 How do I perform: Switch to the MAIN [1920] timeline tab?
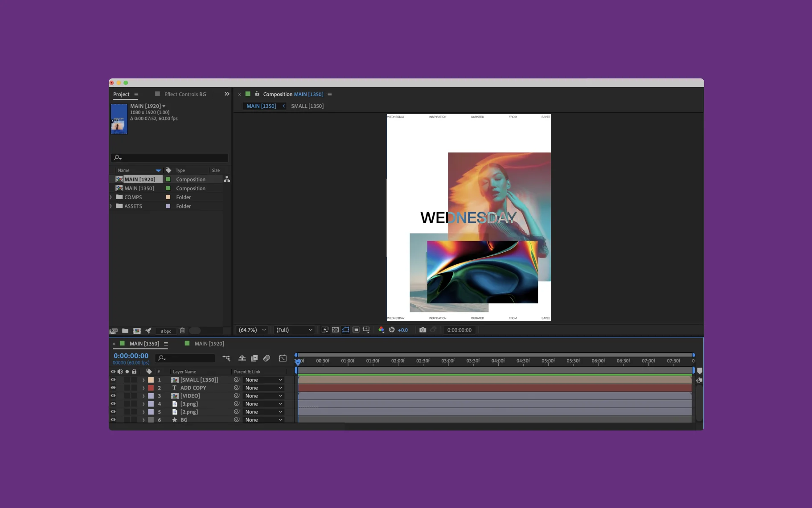pos(209,344)
